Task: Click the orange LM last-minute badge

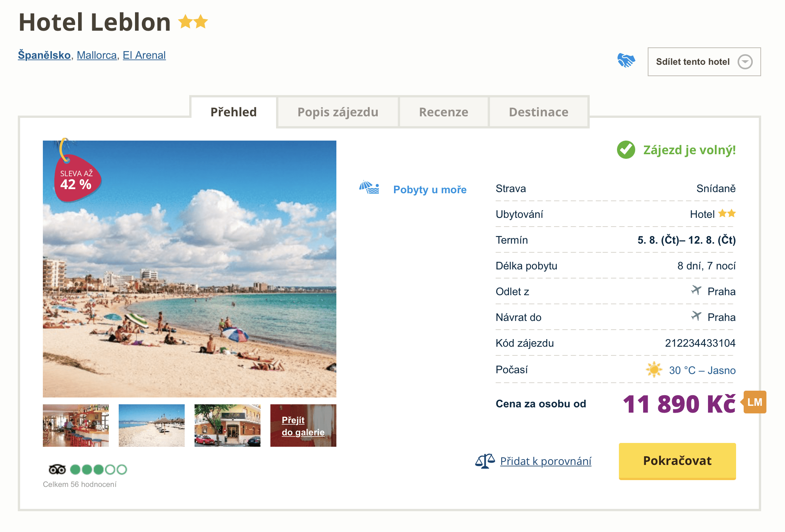Action: tap(754, 402)
